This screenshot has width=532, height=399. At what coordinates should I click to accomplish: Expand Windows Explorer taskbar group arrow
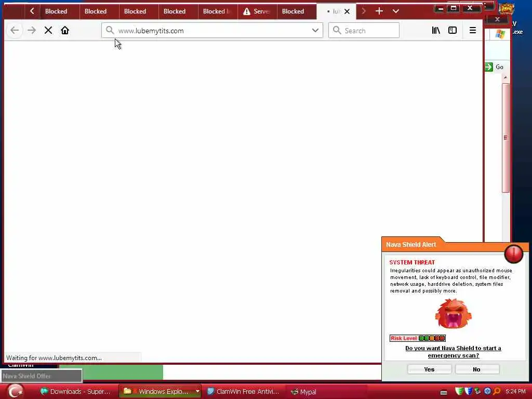pos(197,392)
